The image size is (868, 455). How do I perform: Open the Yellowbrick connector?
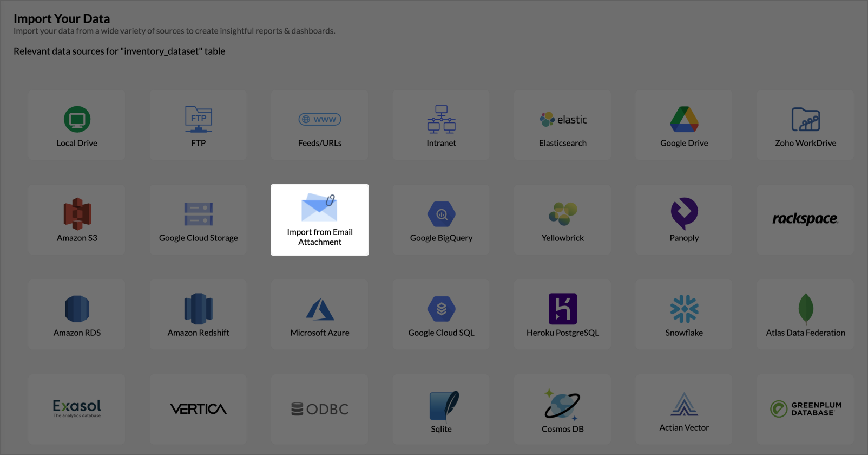pyautogui.click(x=563, y=220)
